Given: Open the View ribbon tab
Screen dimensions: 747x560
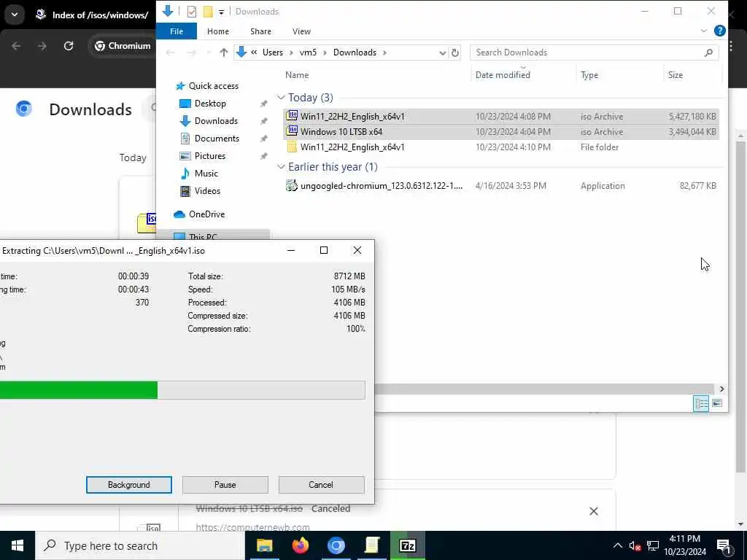Looking at the screenshot, I should [301, 31].
